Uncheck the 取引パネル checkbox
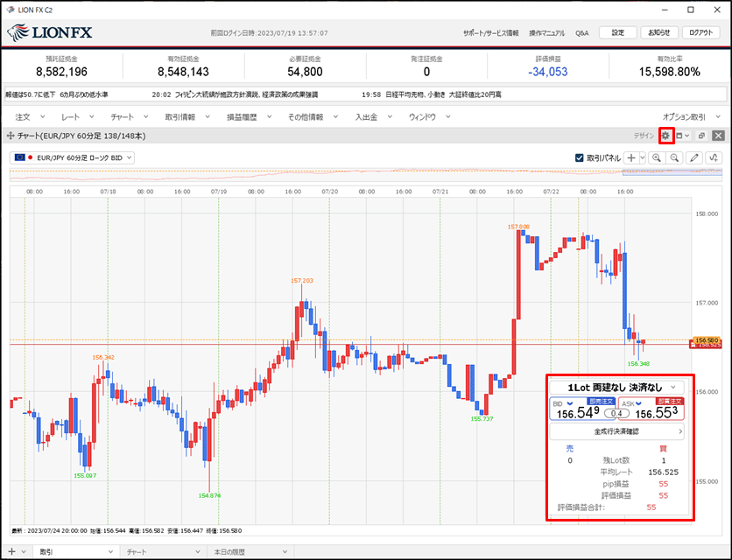This screenshot has height=560, width=732. 580,157
